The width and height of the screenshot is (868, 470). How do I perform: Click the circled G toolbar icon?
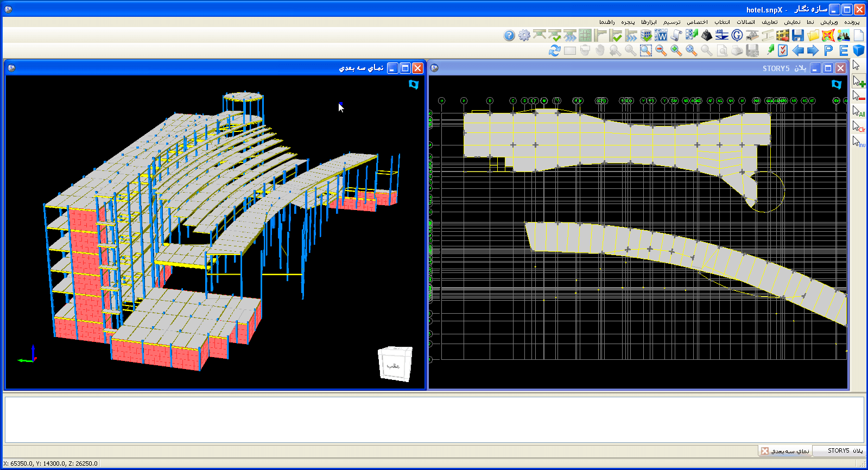pos(737,36)
